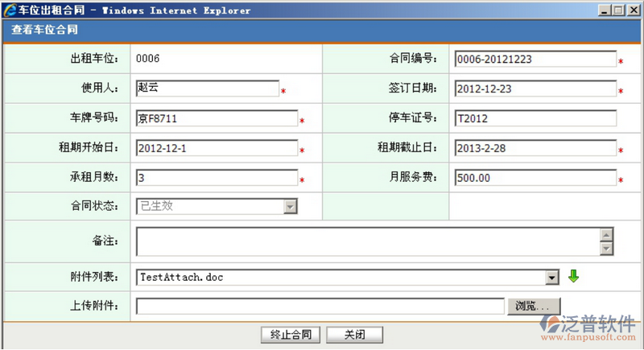The height and width of the screenshot is (350, 644).
Task: Click the 附件列表 label
Action: [x=94, y=277]
